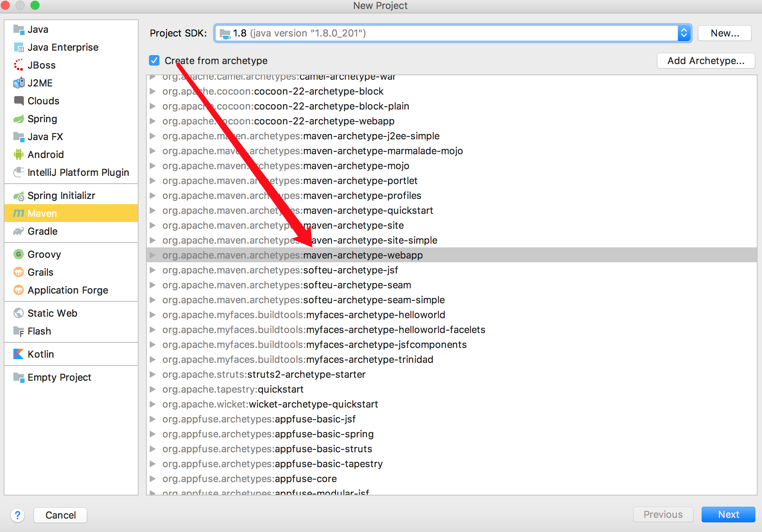Select Spring project type label
The height and width of the screenshot is (532, 762).
42,119
